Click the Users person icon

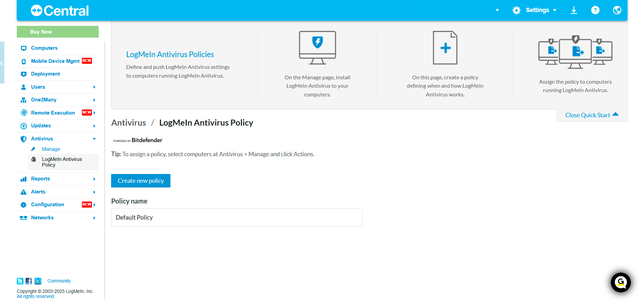(x=23, y=87)
